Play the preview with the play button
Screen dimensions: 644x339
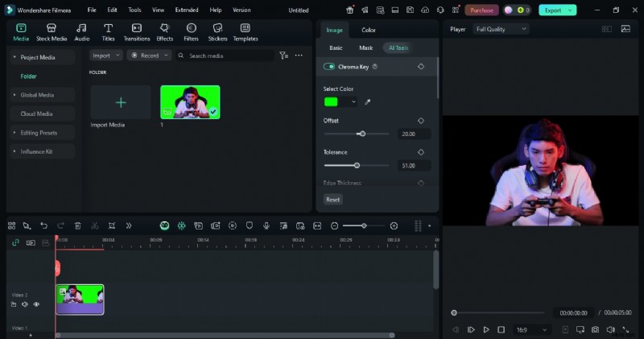[486, 329]
